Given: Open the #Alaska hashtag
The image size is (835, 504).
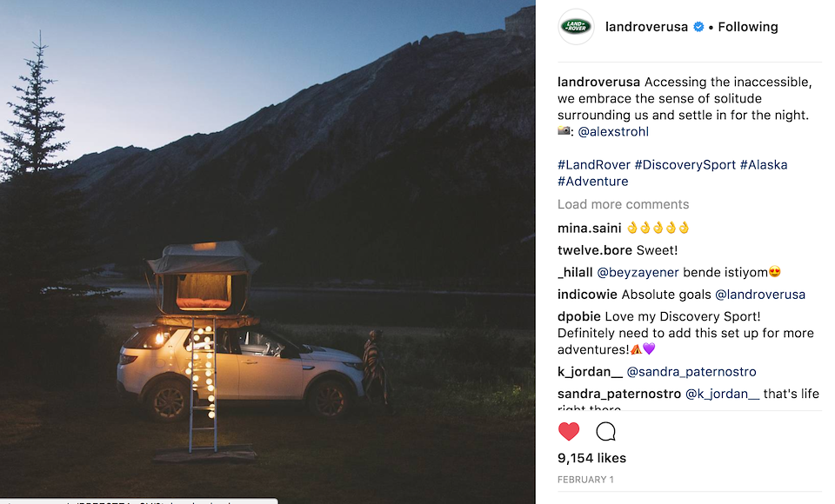Looking at the screenshot, I should 764,165.
